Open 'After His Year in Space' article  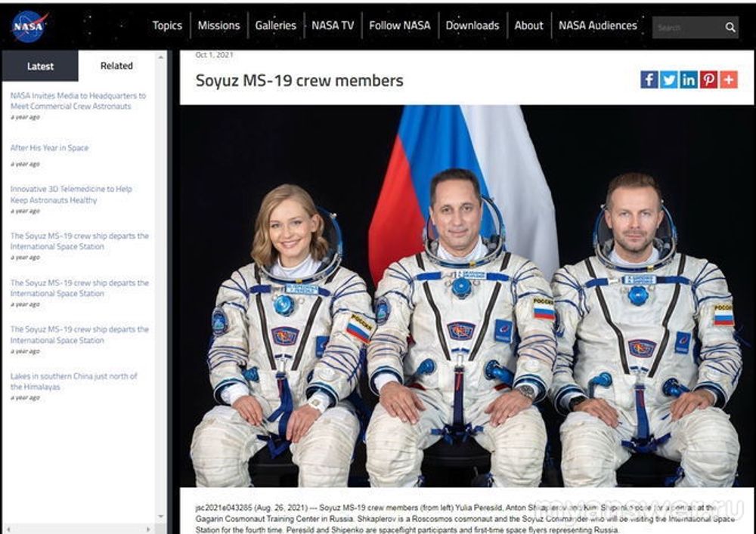[x=49, y=148]
